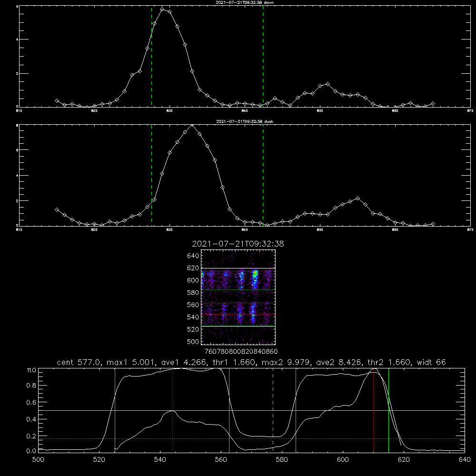Click the highest diamond marker of the dusk curve
Image resolution: width=476 pixels, height=476 pixels.
[x=192, y=125]
